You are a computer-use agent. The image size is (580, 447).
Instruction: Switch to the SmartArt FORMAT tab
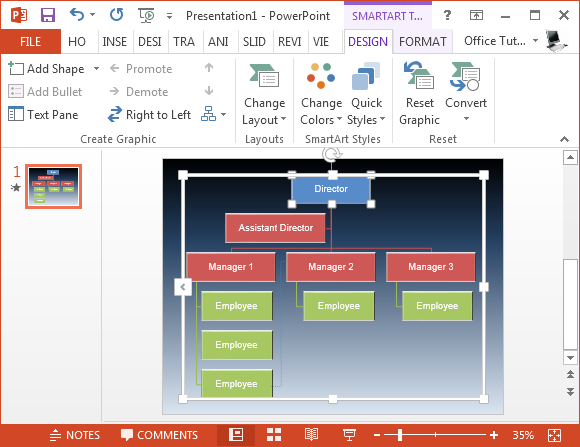(x=422, y=41)
